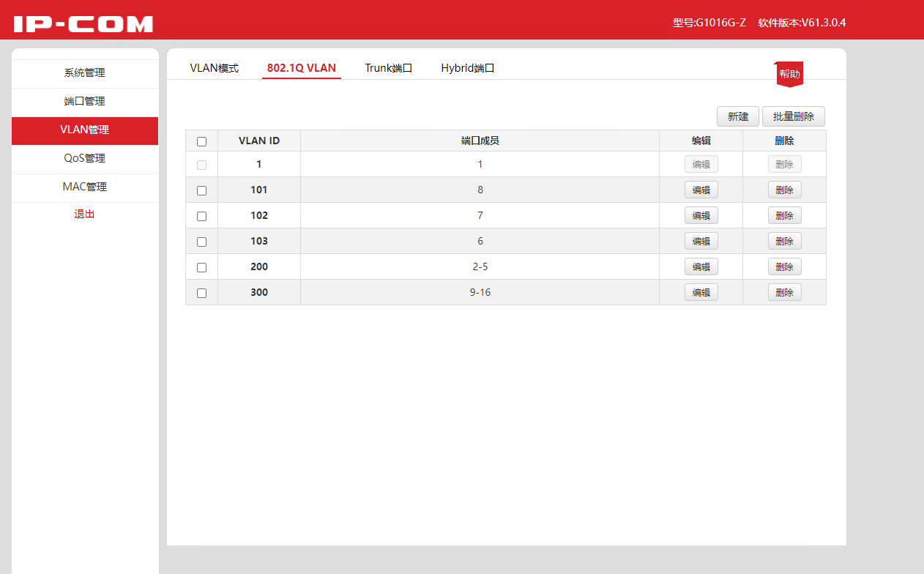
Task: Delete VLAN 103 using 删除 button
Action: (784, 241)
